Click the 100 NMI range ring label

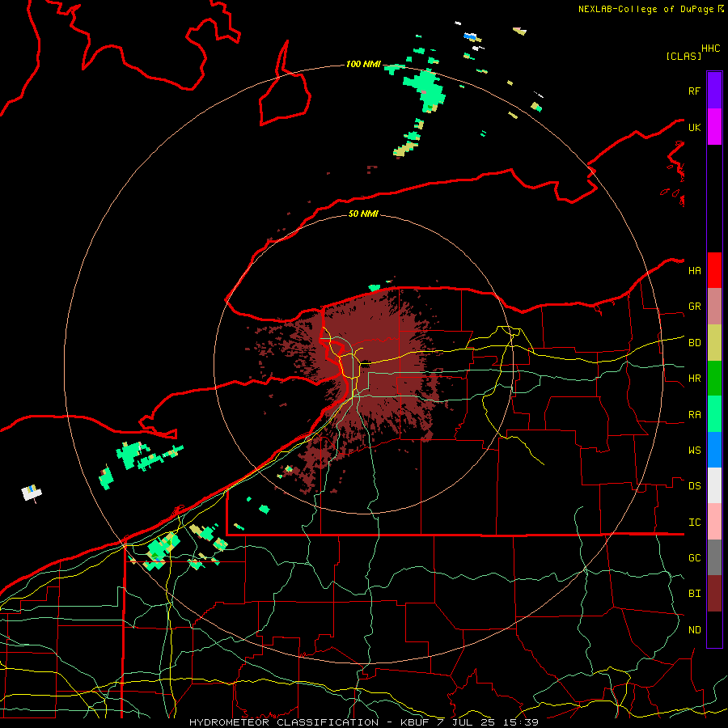click(x=363, y=64)
